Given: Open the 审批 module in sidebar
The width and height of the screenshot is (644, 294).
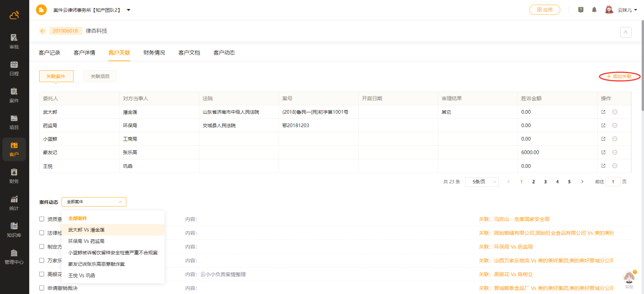Looking at the screenshot, I should (x=14, y=41).
